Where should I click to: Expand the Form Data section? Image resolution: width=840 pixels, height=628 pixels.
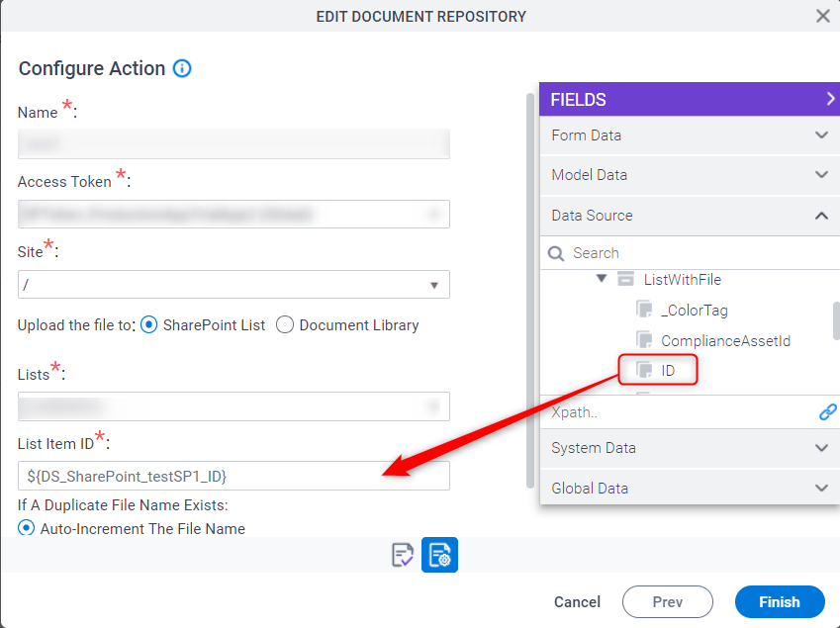[x=820, y=135]
